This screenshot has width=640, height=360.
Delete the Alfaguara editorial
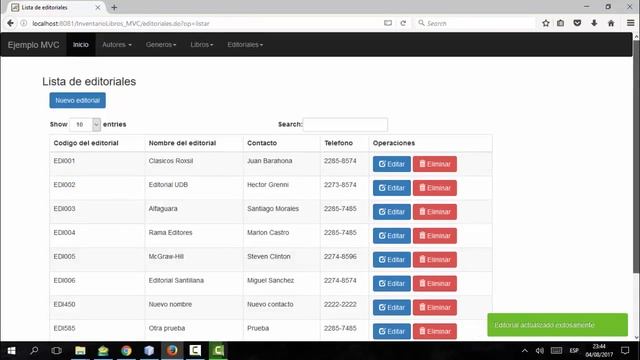(435, 212)
